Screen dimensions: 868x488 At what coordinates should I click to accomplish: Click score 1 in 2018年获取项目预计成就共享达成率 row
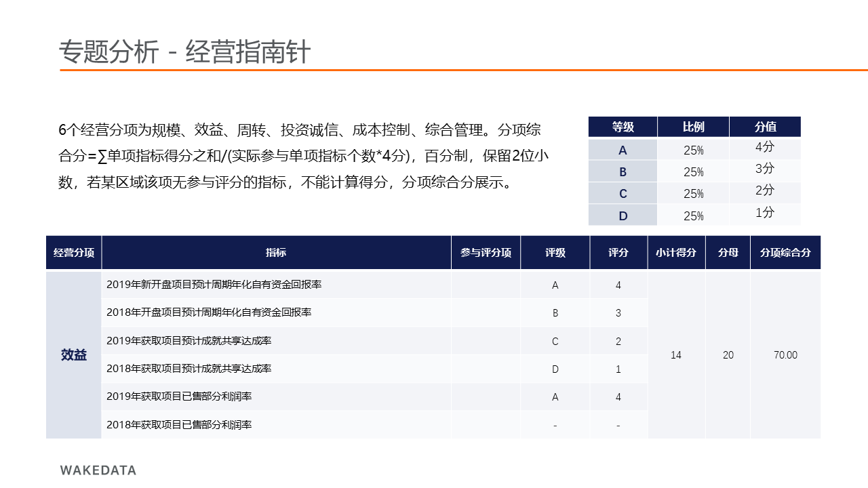pyautogui.click(x=618, y=369)
